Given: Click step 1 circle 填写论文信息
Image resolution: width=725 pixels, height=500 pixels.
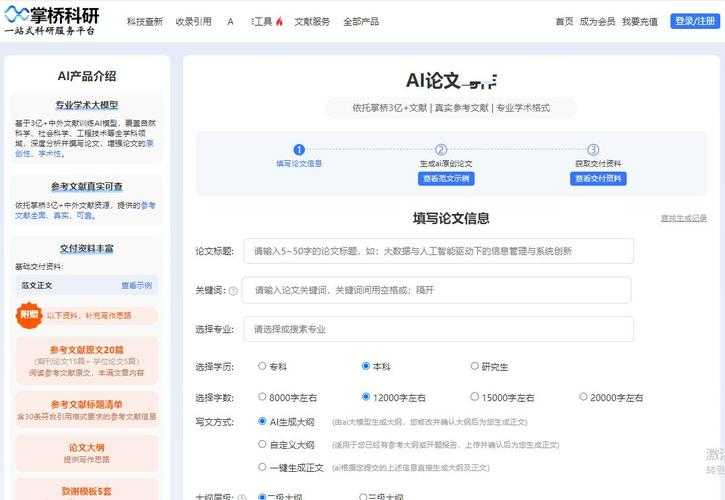Looking at the screenshot, I should coord(298,149).
